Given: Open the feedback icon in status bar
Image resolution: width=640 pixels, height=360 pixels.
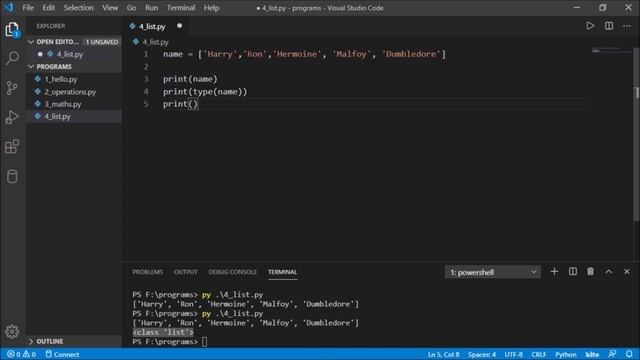Looking at the screenshot, I should pos(612,354).
